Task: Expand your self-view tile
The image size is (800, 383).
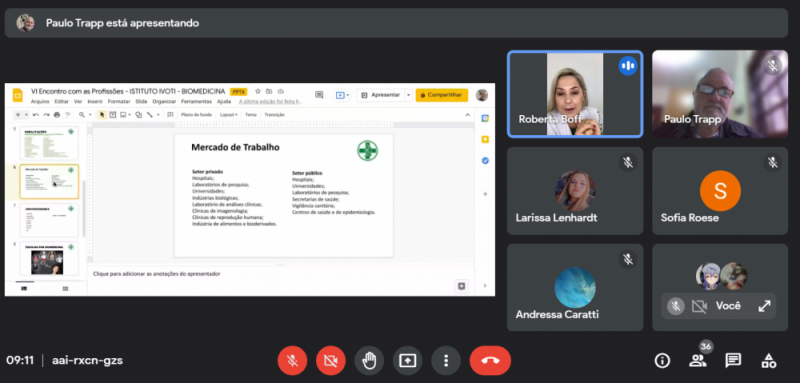Action: pos(764,306)
